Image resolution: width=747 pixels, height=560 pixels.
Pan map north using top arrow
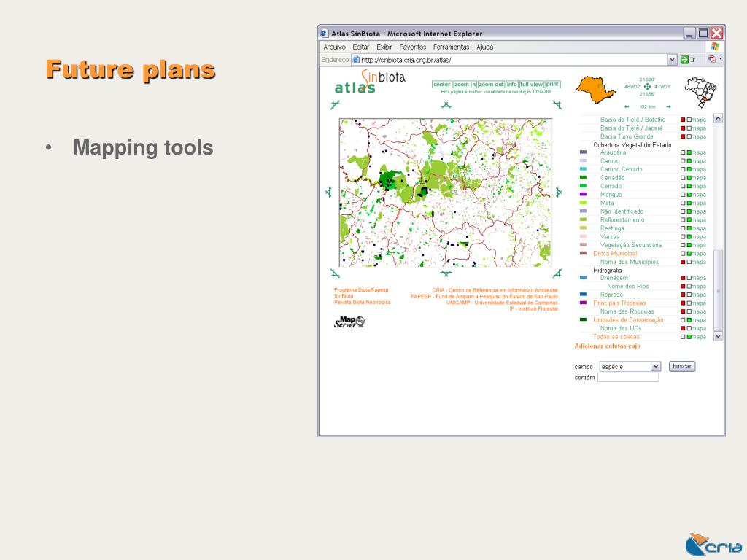(x=446, y=105)
